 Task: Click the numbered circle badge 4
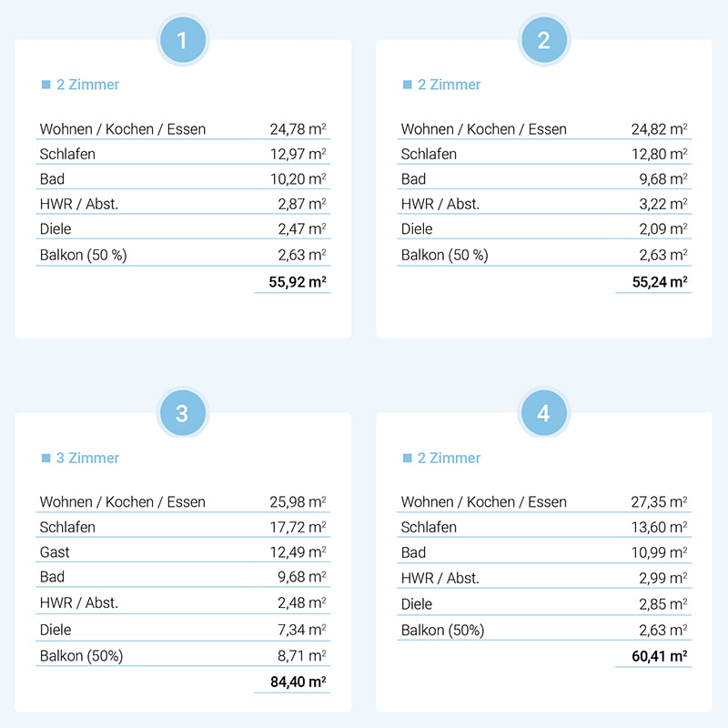click(x=544, y=414)
